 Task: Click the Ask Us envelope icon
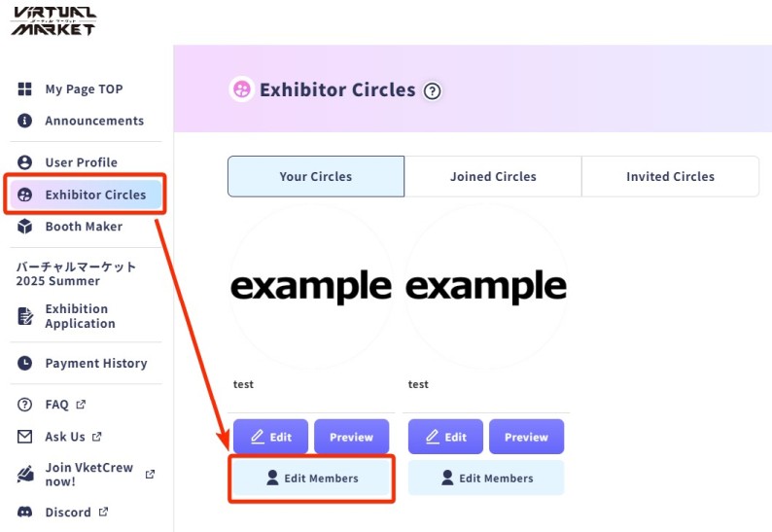pos(25,438)
